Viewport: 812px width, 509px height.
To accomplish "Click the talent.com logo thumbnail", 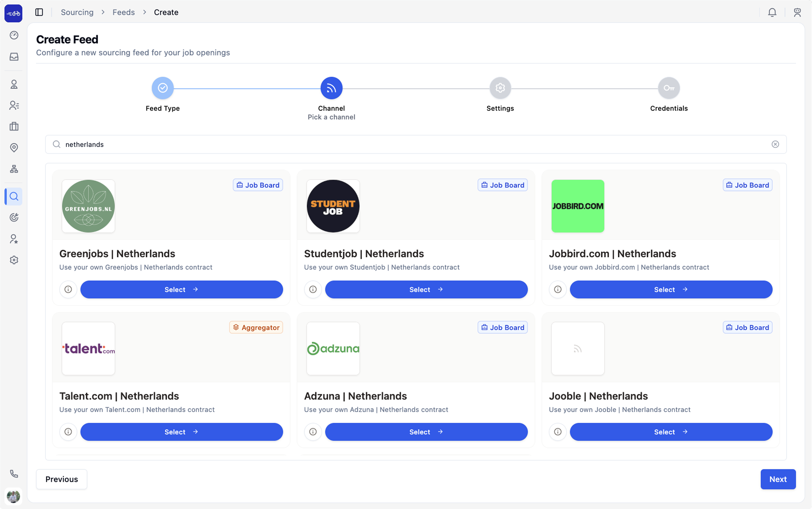I will pos(89,349).
